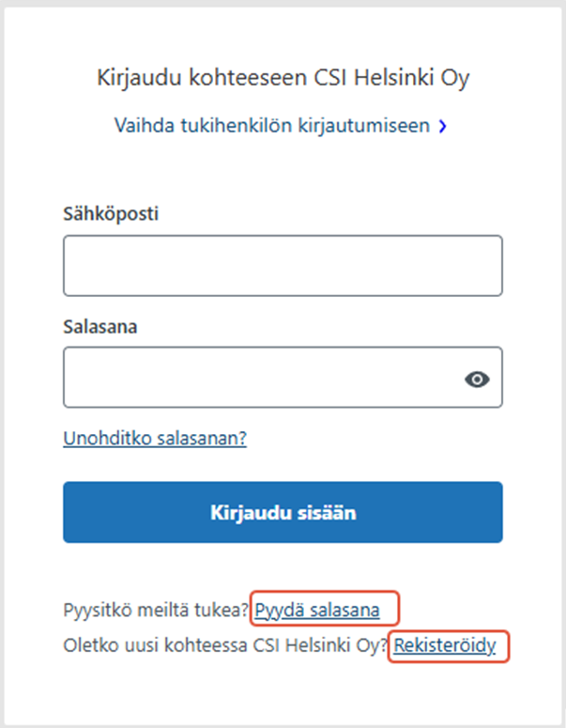This screenshot has width=566, height=728.
Task: Click the Sähköposti field label
Action: tap(111, 213)
